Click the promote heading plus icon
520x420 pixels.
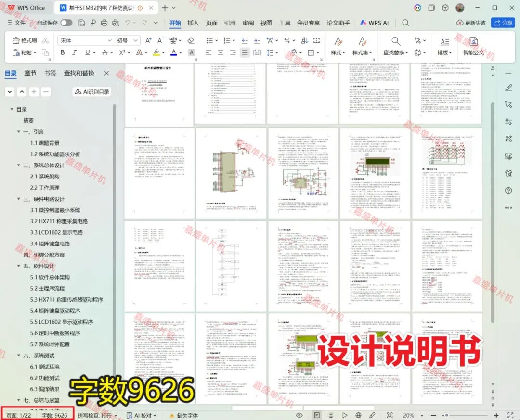pos(34,92)
